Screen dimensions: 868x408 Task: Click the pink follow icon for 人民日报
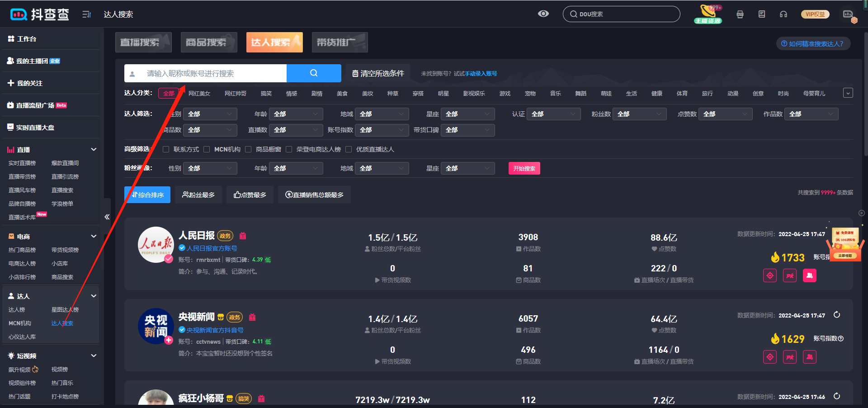810,275
